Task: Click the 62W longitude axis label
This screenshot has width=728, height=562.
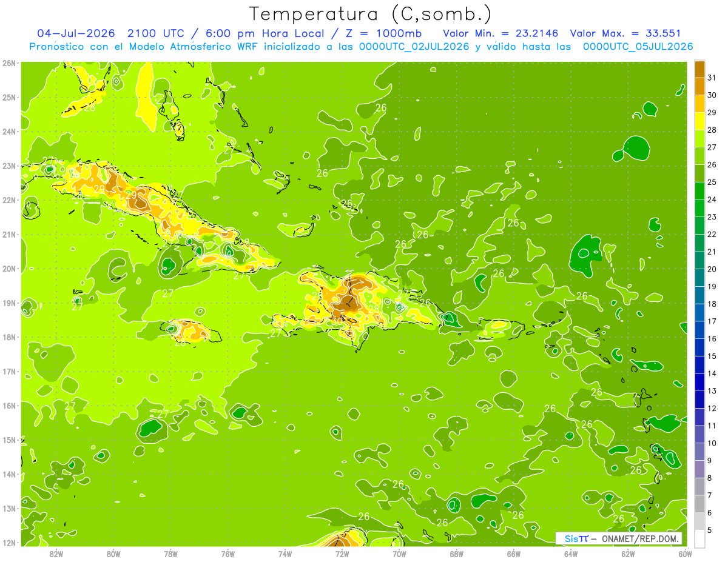Action: (628, 554)
